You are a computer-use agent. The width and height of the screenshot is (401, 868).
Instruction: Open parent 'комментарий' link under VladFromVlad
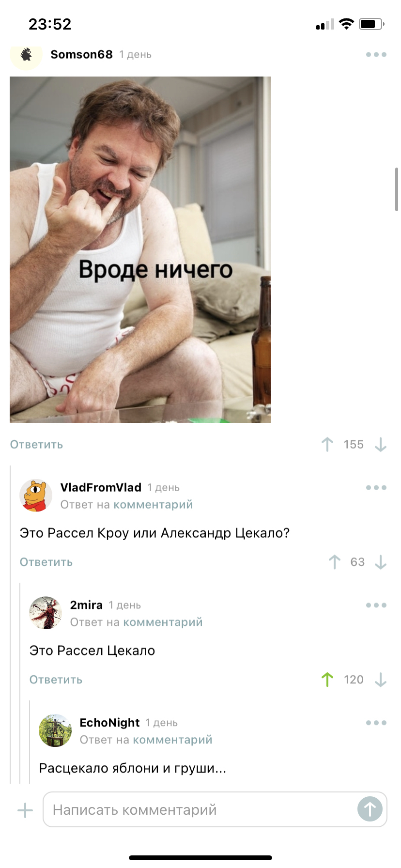(153, 505)
